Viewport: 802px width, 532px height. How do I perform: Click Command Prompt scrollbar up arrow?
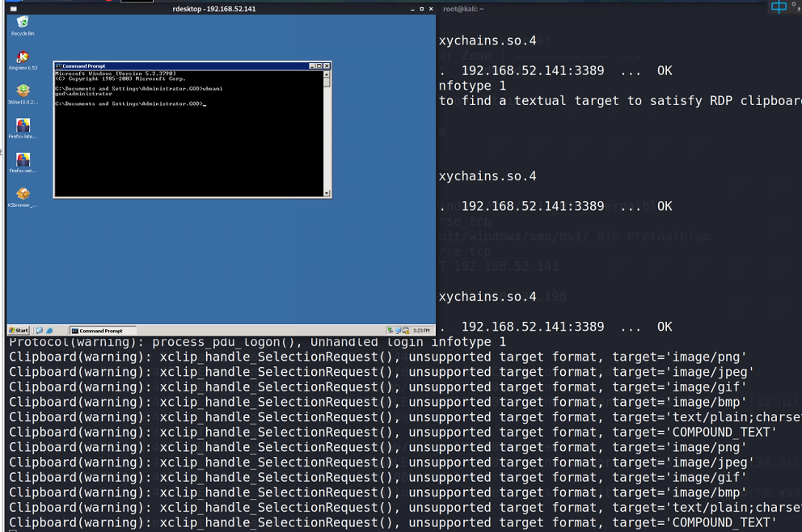tap(327, 74)
